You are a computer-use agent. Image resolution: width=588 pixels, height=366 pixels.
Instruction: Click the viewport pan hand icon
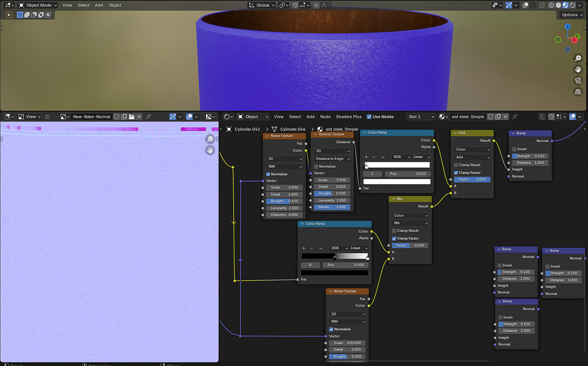tap(578, 69)
